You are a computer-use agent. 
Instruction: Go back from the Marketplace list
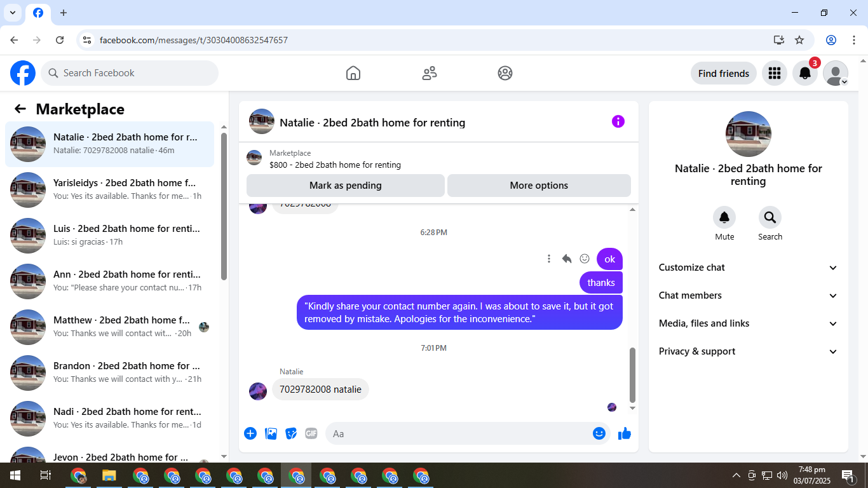click(x=20, y=109)
